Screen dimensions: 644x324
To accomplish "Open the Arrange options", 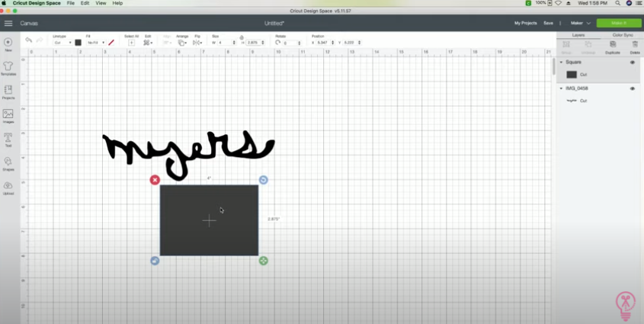I will click(x=182, y=43).
